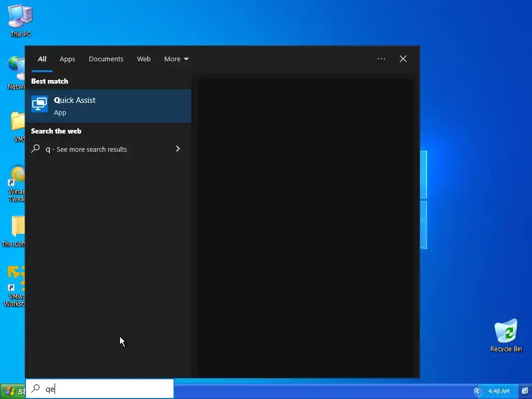The height and width of the screenshot is (399, 532).
Task: Switch to the Apps search tab
Action: [67, 59]
